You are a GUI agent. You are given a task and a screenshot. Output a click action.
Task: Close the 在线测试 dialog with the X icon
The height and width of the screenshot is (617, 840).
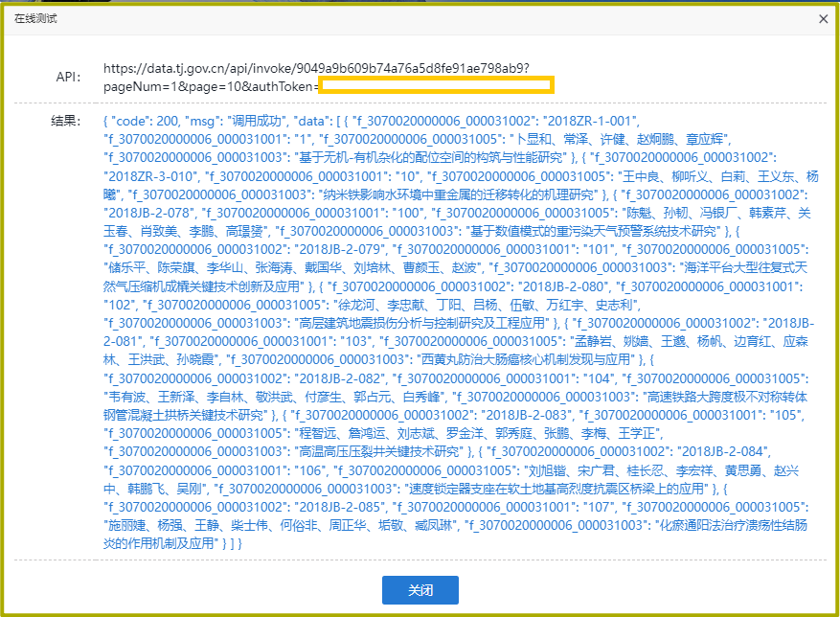(822, 19)
